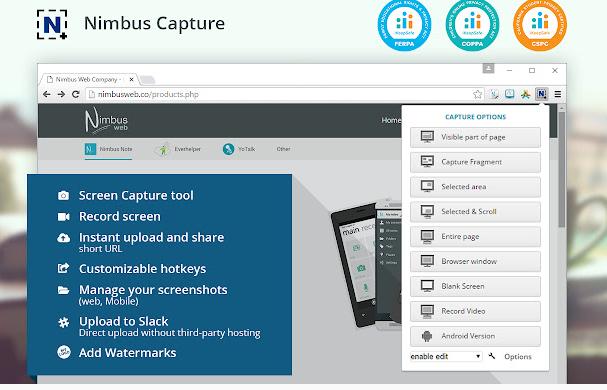This screenshot has height=390, width=607.
Task: Click the wrench icon beside Options
Action: tap(492, 356)
